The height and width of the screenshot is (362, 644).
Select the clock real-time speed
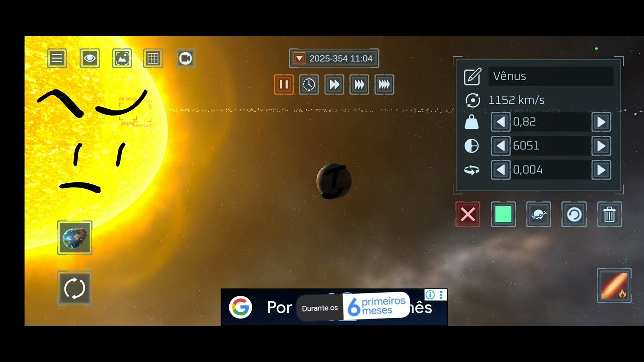click(x=309, y=84)
